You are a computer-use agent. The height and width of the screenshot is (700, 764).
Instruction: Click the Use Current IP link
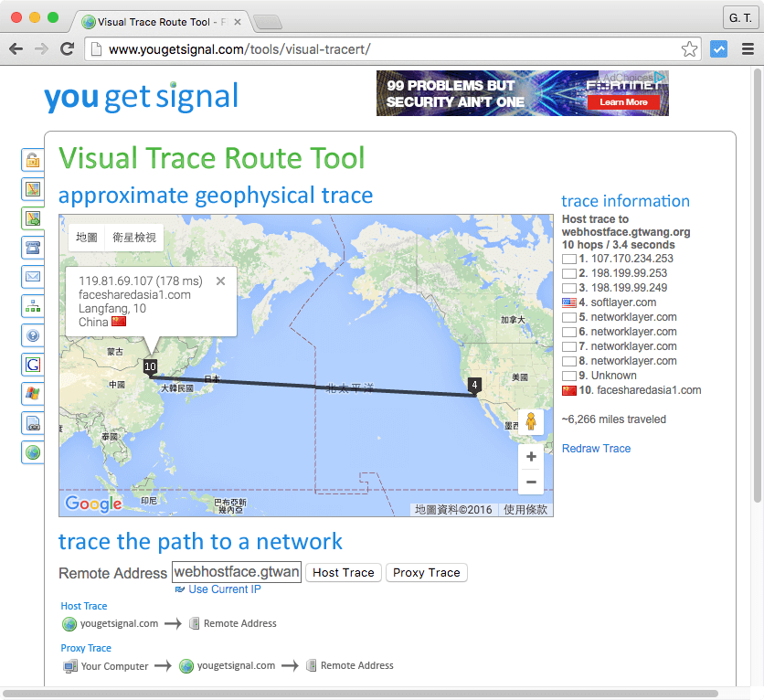point(224,589)
